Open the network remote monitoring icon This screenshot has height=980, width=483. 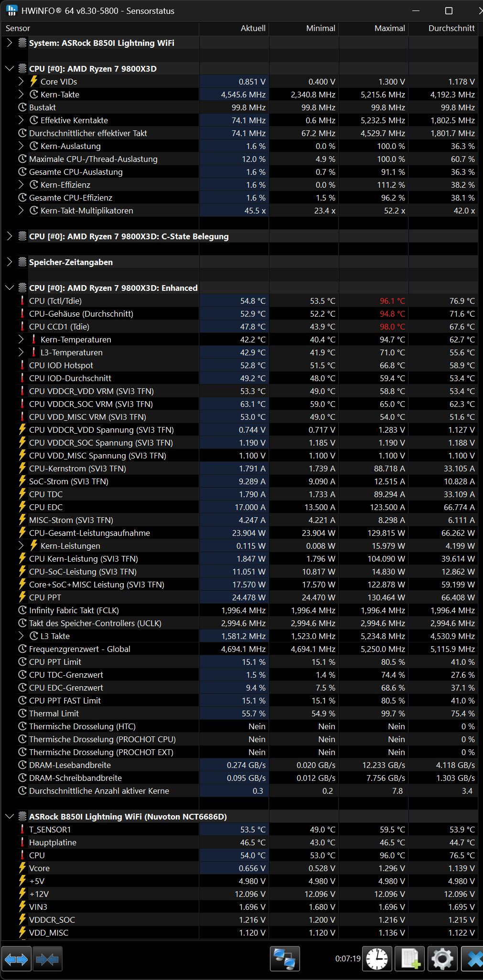tap(285, 959)
